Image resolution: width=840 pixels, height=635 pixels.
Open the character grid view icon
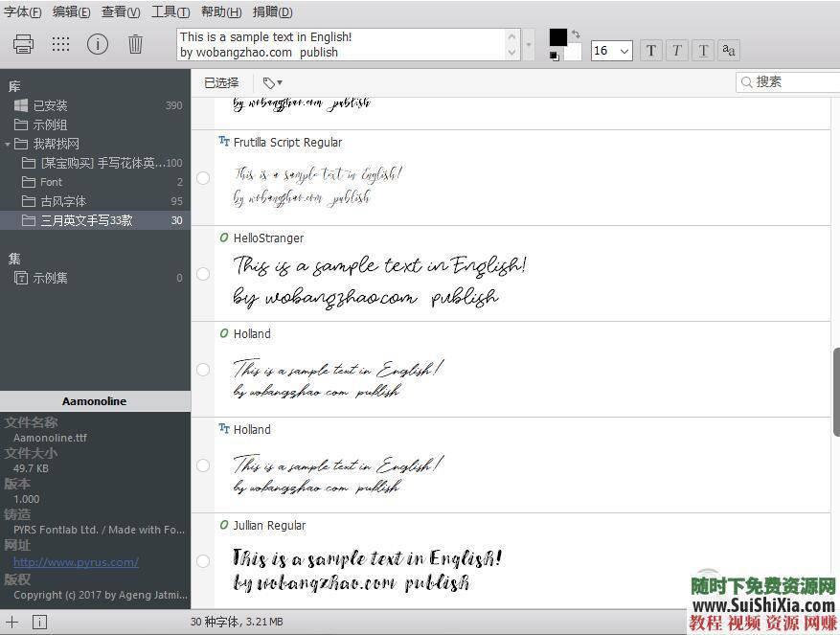click(x=60, y=44)
